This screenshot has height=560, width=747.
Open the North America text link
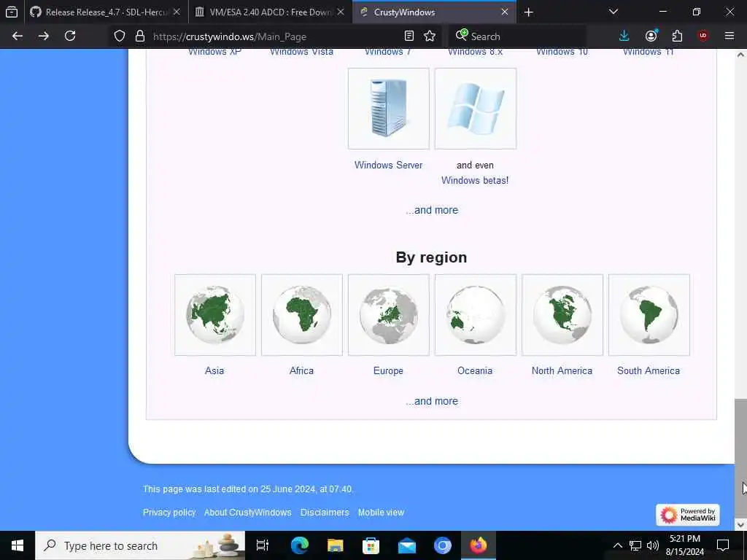[x=562, y=370]
